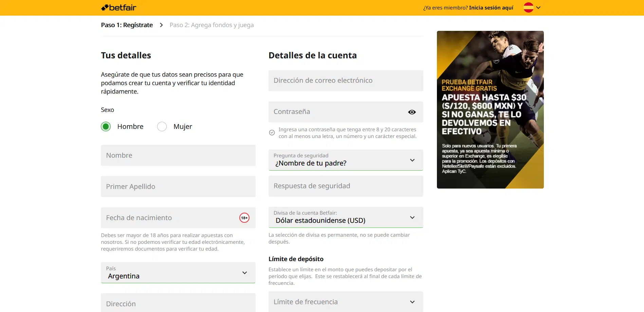Toggle password visibility eye icon
Screen dimensions: 644x312
tap(412, 112)
